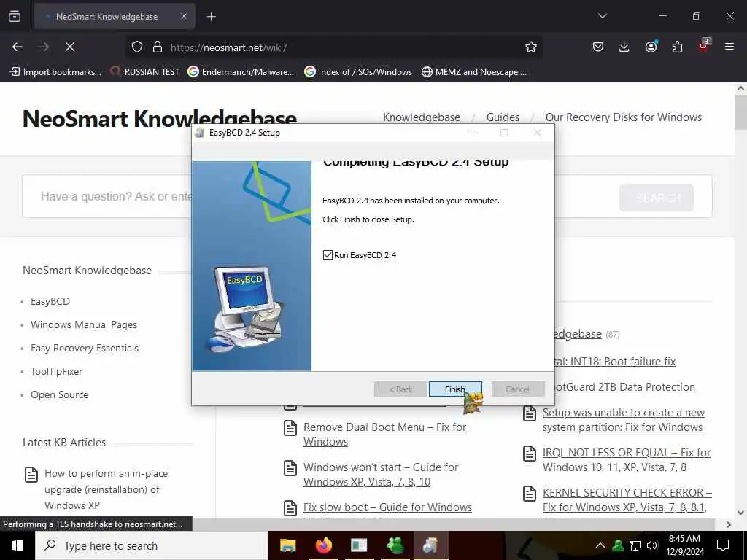Open the taskbar app left of green people
This screenshot has width=747, height=560.
[359, 545]
